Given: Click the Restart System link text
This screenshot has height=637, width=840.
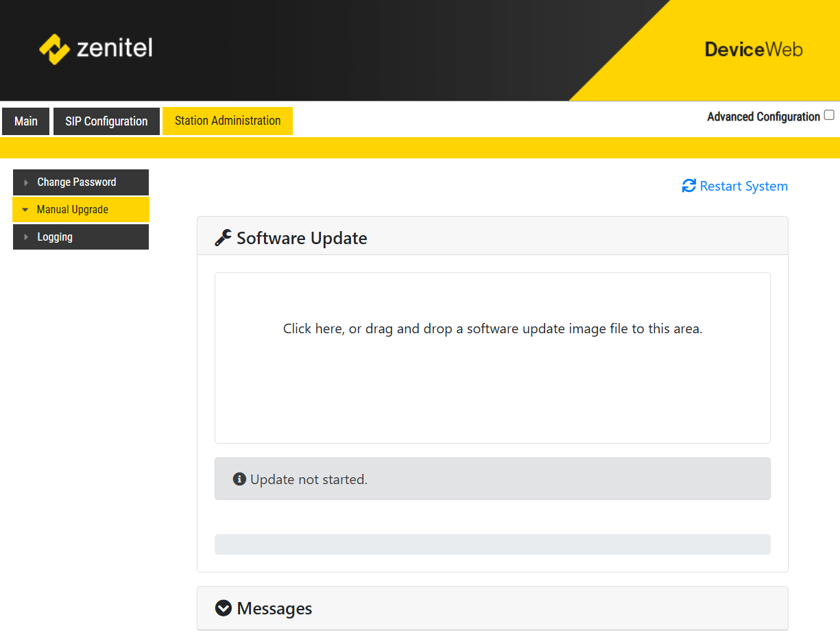Looking at the screenshot, I should [x=743, y=186].
